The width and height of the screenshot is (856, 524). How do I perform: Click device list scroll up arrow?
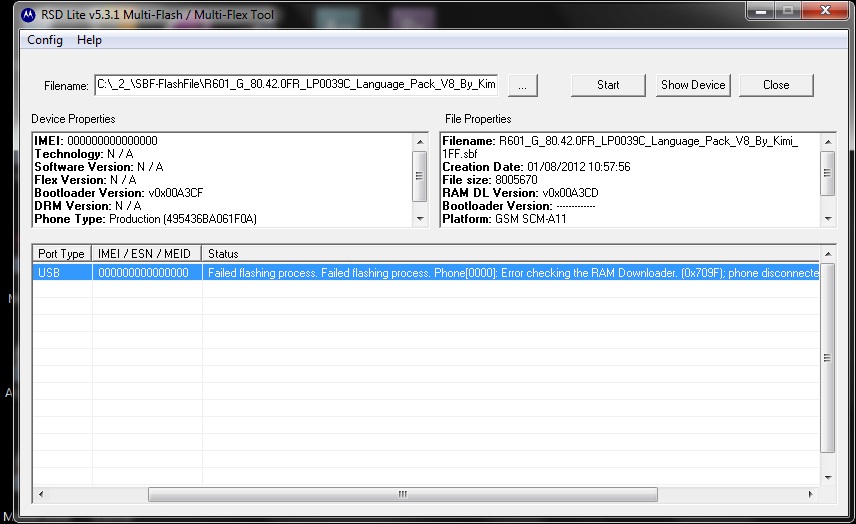[x=828, y=254]
